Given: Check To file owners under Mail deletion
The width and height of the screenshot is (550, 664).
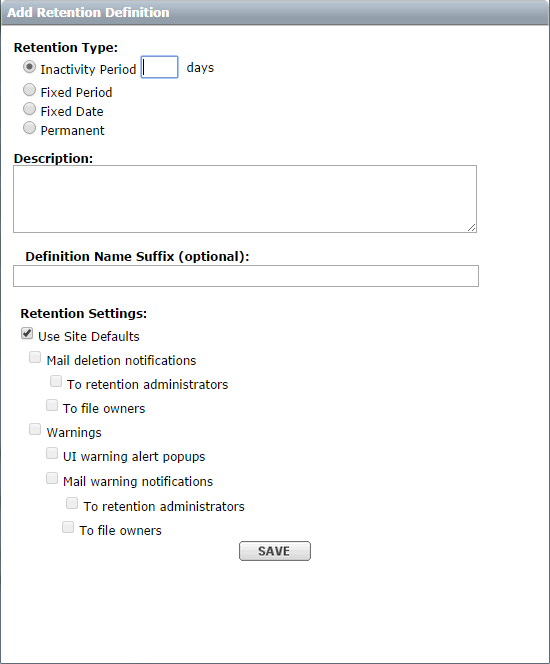Looking at the screenshot, I should (x=52, y=405).
